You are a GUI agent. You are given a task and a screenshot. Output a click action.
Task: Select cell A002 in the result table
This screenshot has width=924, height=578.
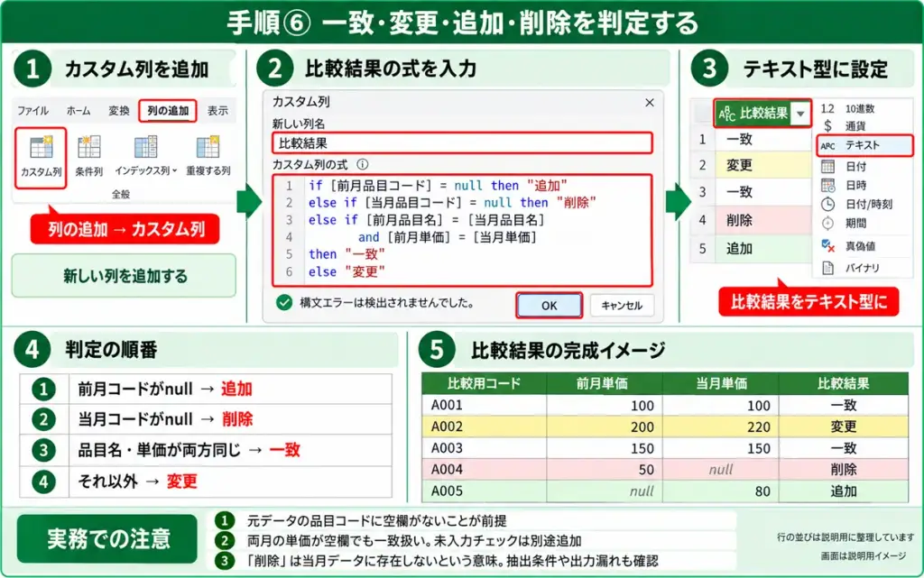[484, 427]
